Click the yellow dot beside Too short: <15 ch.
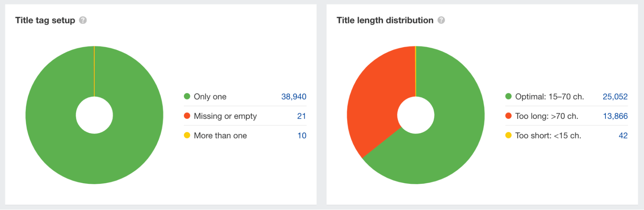The image size is (644, 210). [508, 135]
